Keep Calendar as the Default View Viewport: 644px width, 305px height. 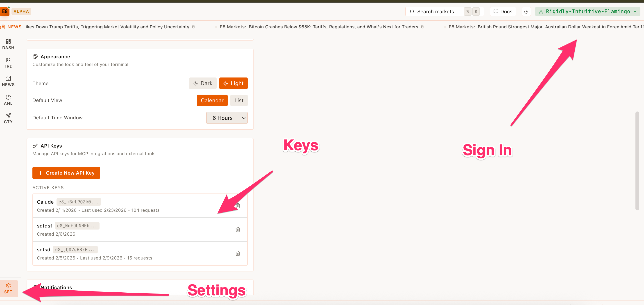point(212,100)
